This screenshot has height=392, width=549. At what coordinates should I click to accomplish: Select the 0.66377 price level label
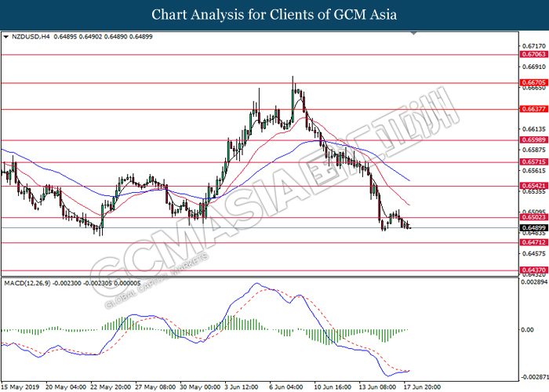click(x=533, y=109)
